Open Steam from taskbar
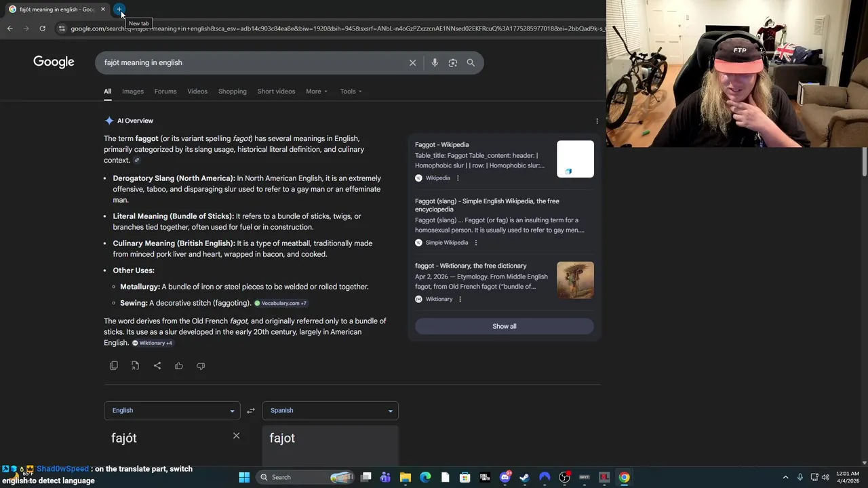Screen dimensions: 868x488 pyautogui.click(x=525, y=477)
